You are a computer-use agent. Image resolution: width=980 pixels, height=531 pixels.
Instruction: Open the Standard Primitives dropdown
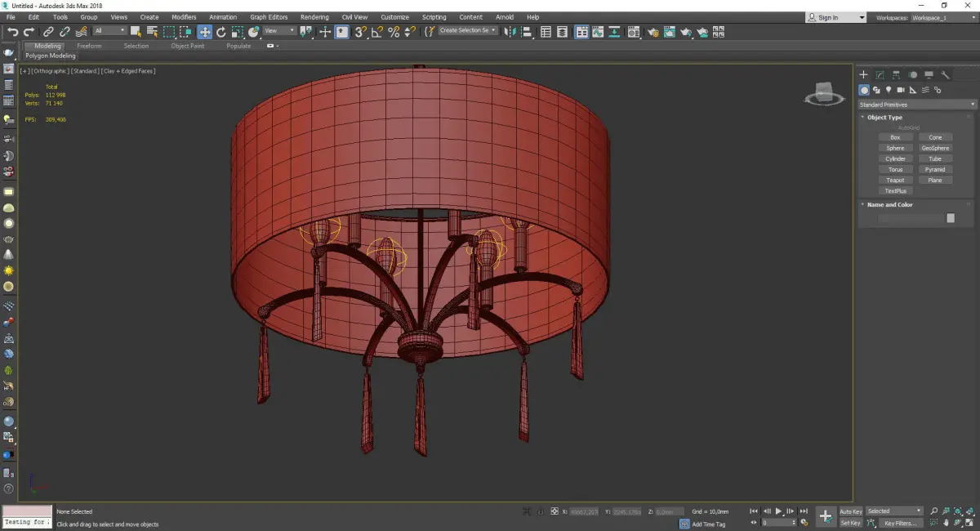(x=916, y=105)
